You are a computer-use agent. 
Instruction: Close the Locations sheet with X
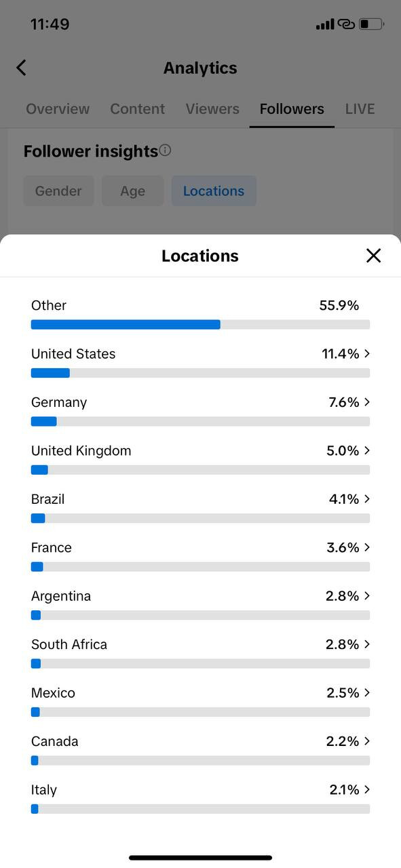373,256
